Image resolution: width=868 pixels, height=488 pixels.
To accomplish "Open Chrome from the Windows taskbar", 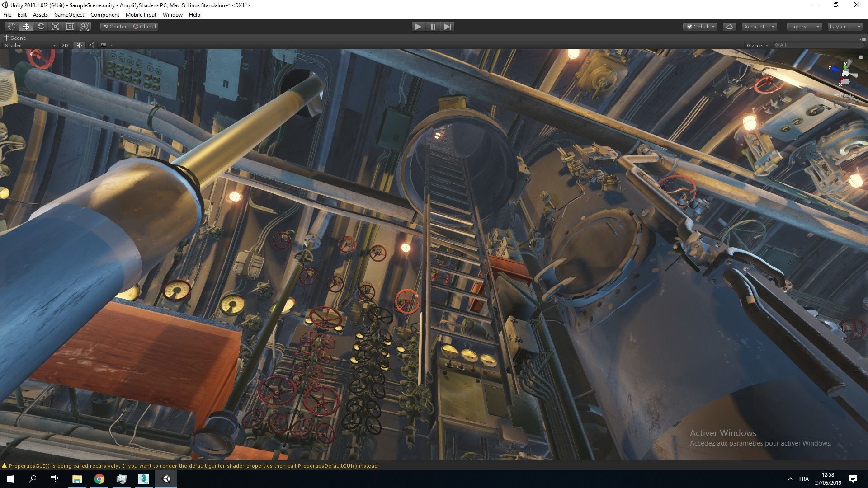I will (99, 479).
